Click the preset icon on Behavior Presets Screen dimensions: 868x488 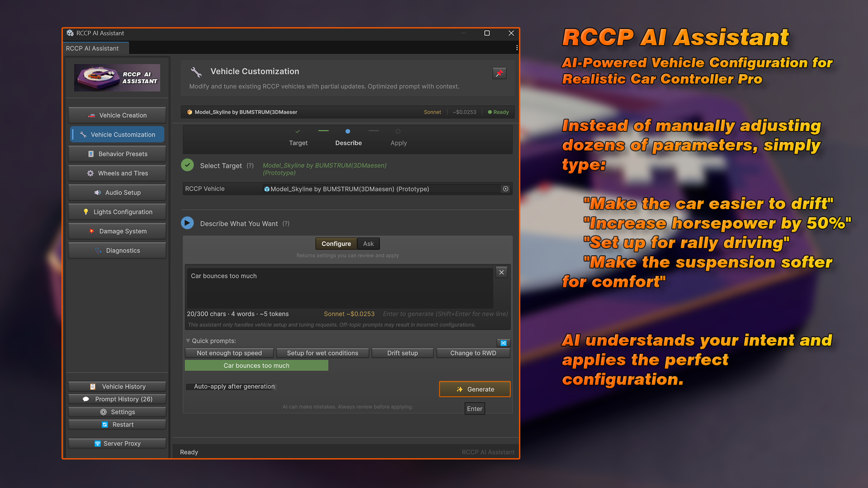point(91,154)
